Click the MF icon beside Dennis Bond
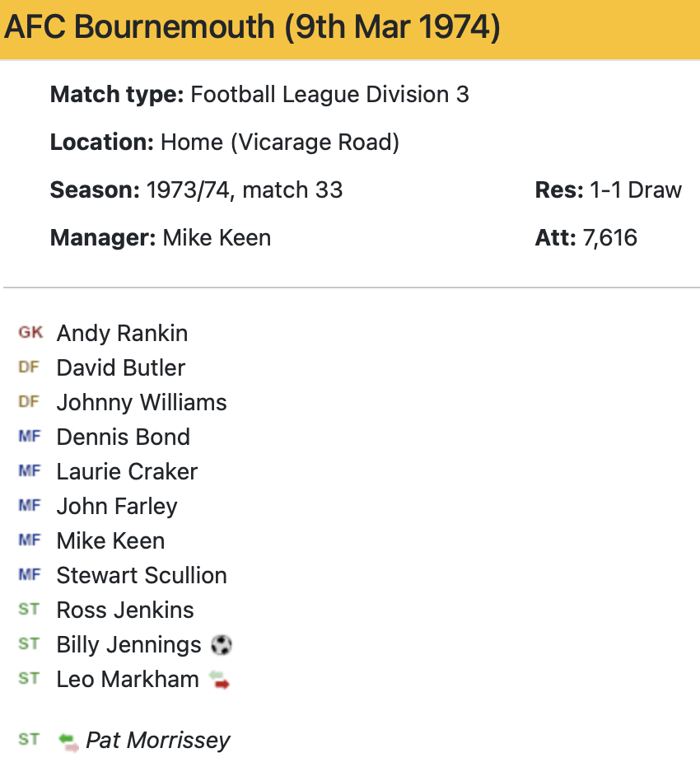Image resolution: width=700 pixels, height=781 pixels. coord(30,437)
